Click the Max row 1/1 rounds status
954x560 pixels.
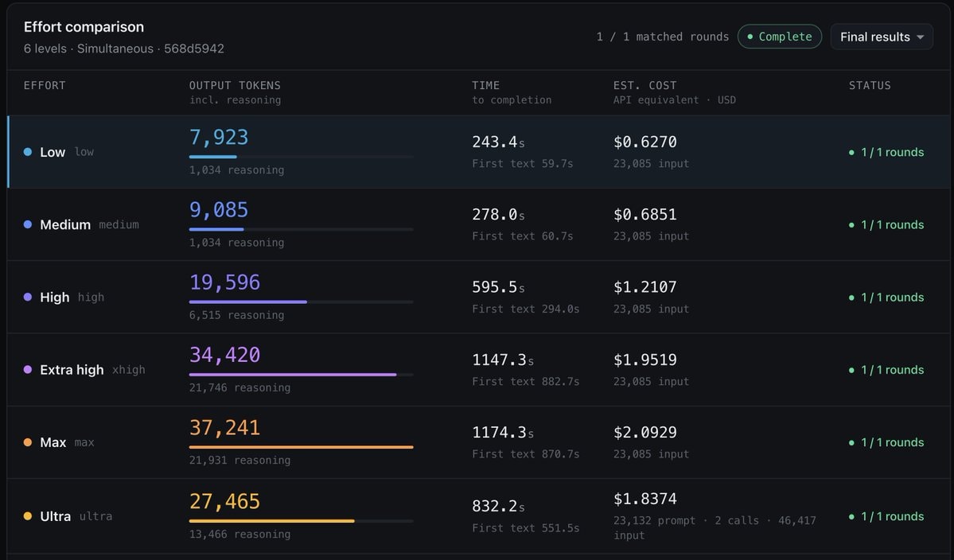tap(886, 442)
